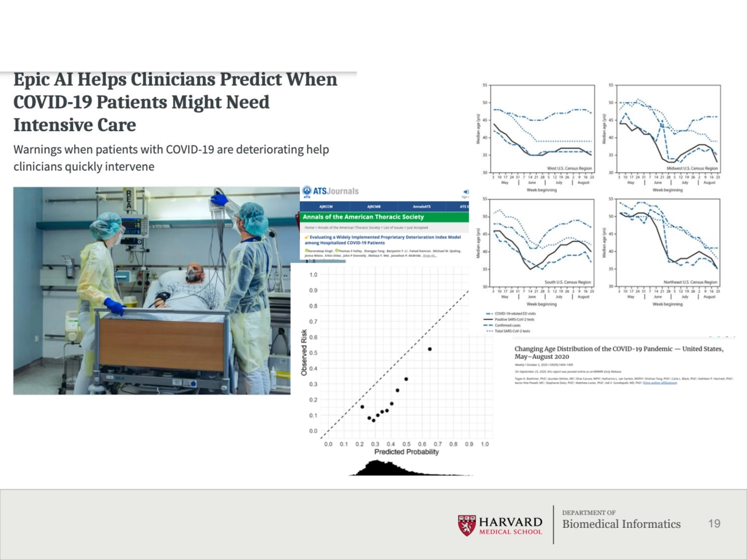Click the List of Issues breadcrumb
This screenshot has width=747, height=560.
[393, 228]
